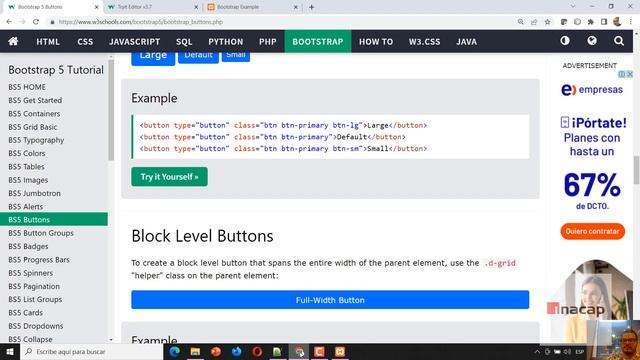Open JAVA in top navigation
The width and height of the screenshot is (640, 360).
coord(466,42)
